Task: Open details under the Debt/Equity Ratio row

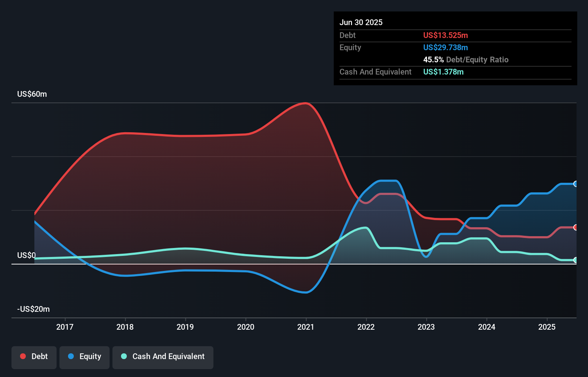Action: coord(466,59)
